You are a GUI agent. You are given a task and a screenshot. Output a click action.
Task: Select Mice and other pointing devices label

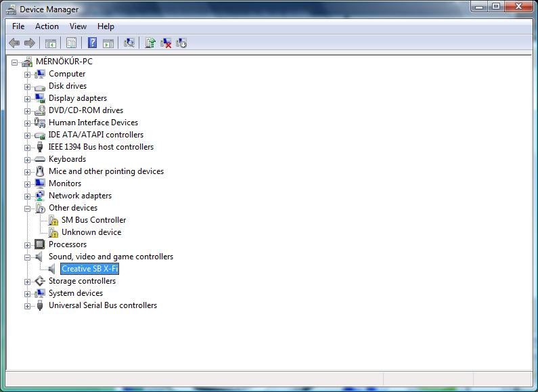(x=106, y=171)
